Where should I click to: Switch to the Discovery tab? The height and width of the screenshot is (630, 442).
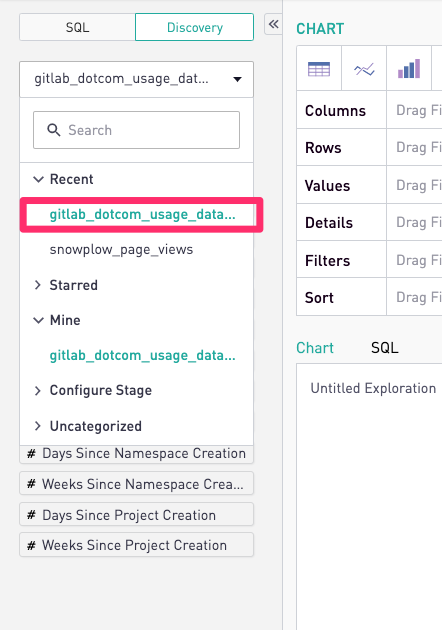194,27
